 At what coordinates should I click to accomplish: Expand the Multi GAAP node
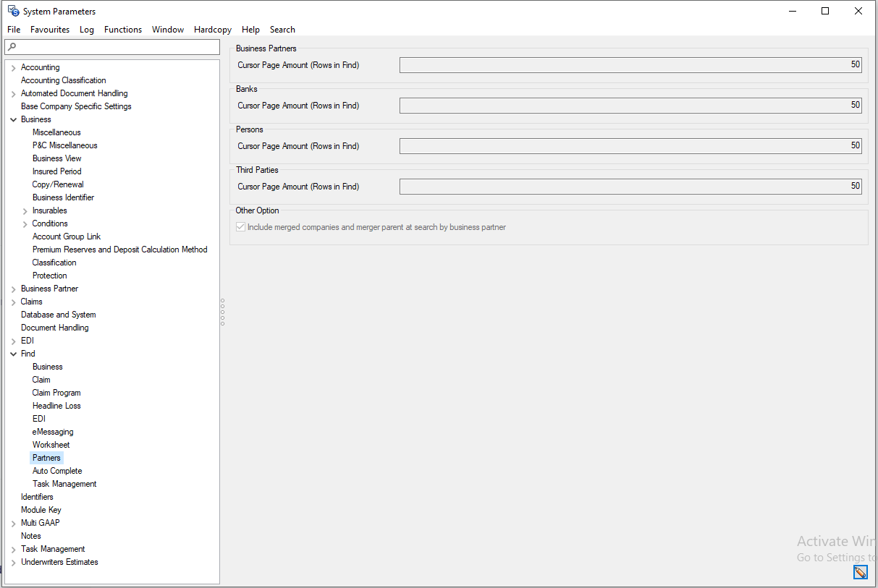tap(13, 524)
